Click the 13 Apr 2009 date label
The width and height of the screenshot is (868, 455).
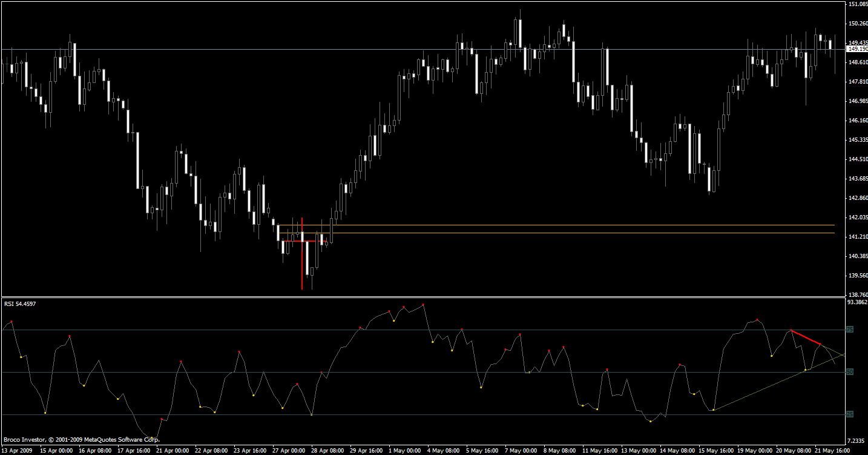tap(18, 451)
